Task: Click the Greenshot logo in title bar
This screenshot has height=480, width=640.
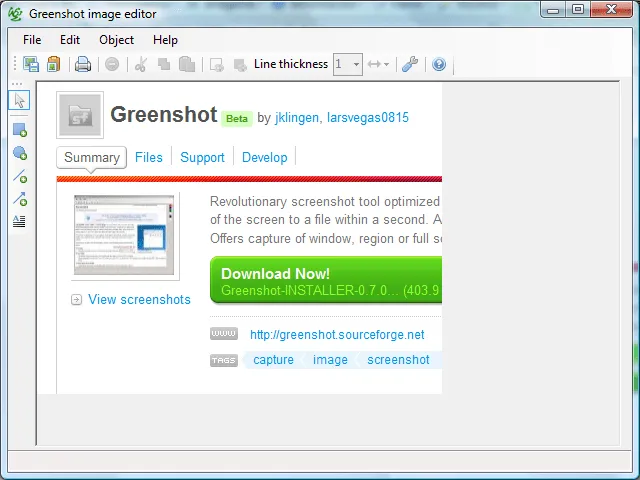Action: [x=15, y=13]
